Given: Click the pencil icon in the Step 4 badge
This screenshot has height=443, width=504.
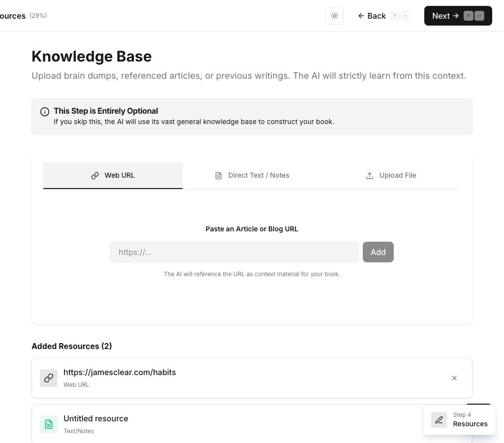Looking at the screenshot, I should tap(439, 419).
